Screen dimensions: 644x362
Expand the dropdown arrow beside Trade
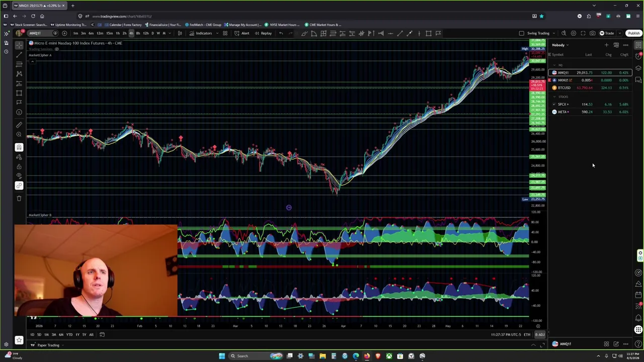coord(619,33)
